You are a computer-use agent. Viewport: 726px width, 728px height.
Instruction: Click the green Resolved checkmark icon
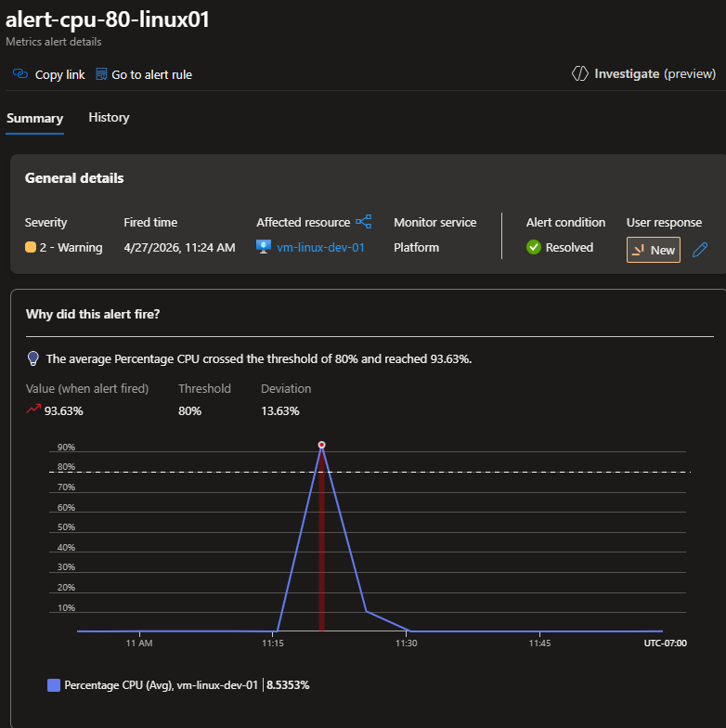click(x=534, y=247)
